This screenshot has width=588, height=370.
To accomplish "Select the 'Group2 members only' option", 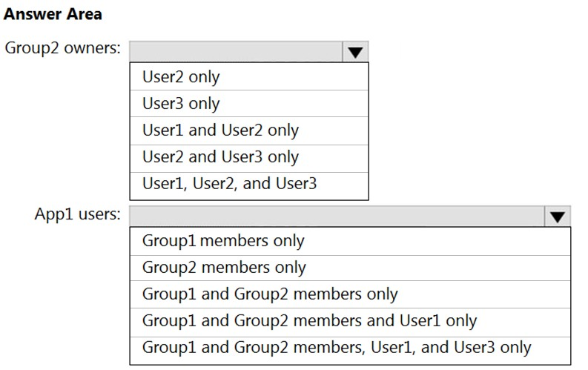I will 224,268.
